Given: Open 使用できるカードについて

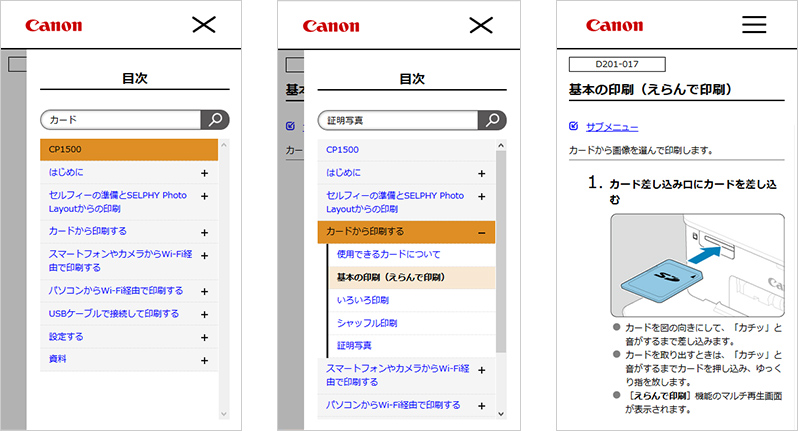Looking at the screenshot, I should pyautogui.click(x=388, y=254).
